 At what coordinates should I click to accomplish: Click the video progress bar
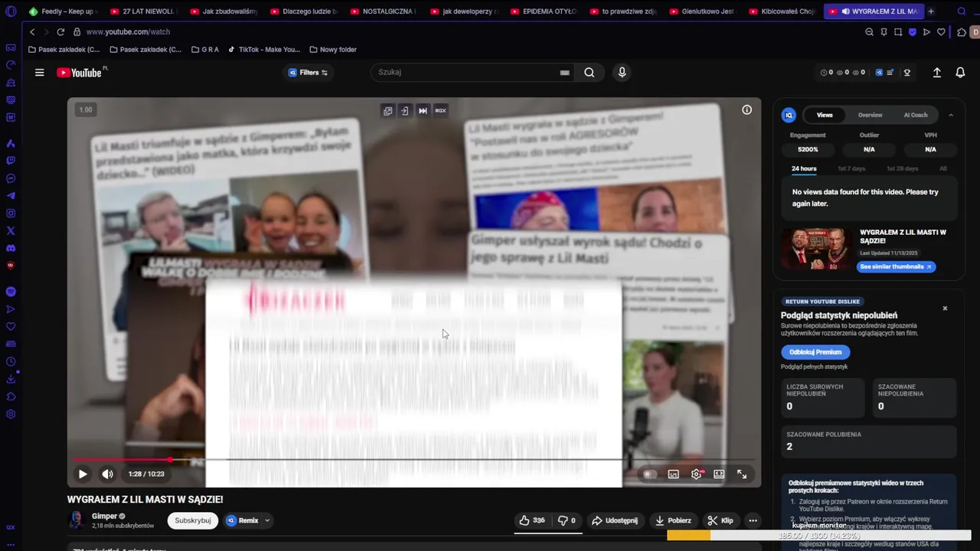[413, 460]
